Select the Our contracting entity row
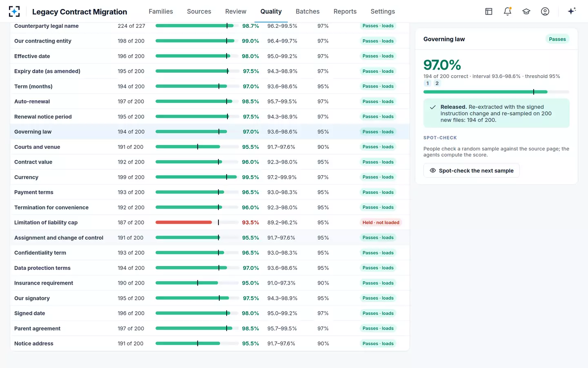588x368 pixels. coord(210,41)
